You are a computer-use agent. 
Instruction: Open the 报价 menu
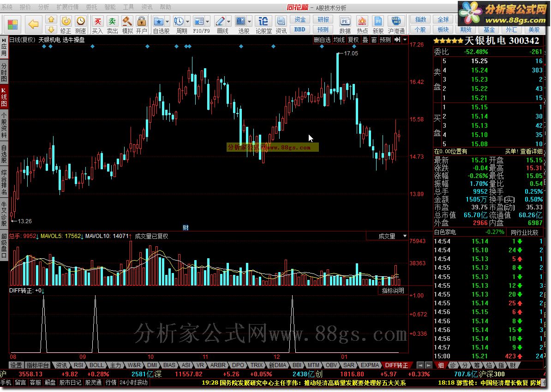pyautogui.click(x=25, y=7)
